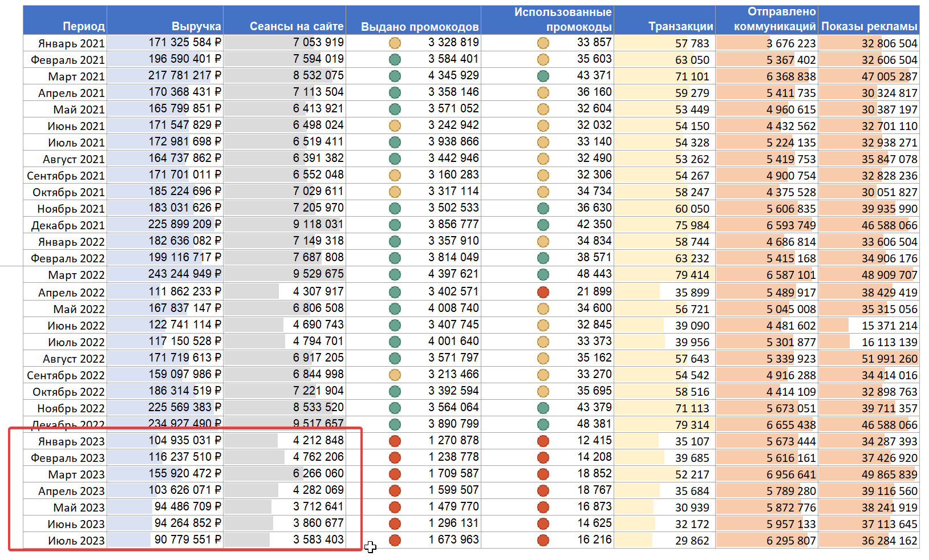Click transactions cell 29 862

pyautogui.click(x=665, y=541)
